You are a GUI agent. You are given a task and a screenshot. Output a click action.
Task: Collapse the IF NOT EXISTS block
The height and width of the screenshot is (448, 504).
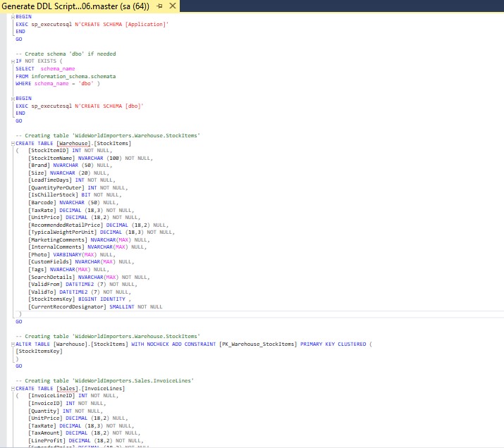point(13,61)
